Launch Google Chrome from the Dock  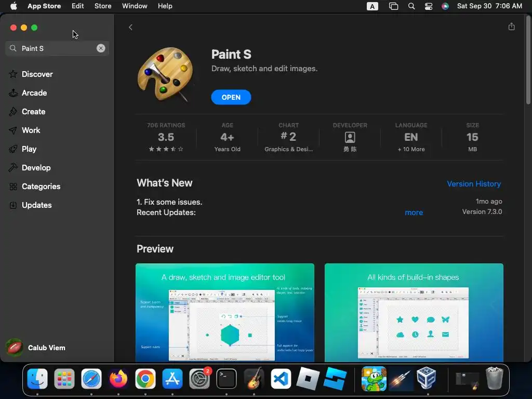click(145, 379)
